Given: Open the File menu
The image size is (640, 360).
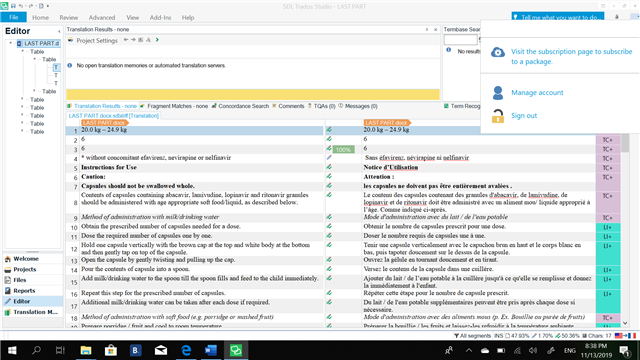Looking at the screenshot, I should coord(13,17).
